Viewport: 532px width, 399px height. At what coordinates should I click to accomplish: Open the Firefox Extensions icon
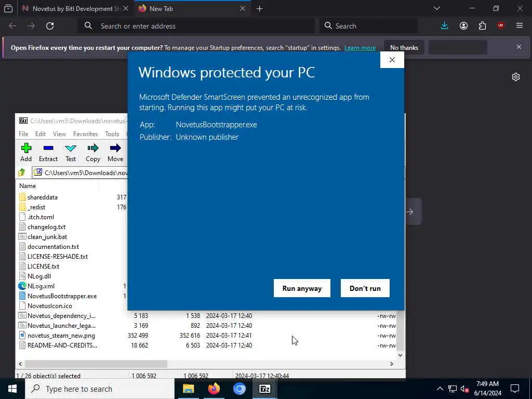click(x=482, y=26)
